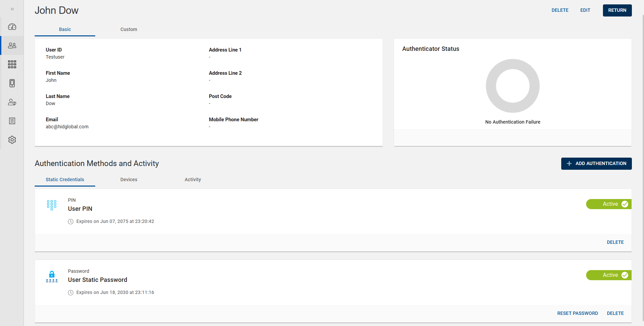Click the Return button

617,10
